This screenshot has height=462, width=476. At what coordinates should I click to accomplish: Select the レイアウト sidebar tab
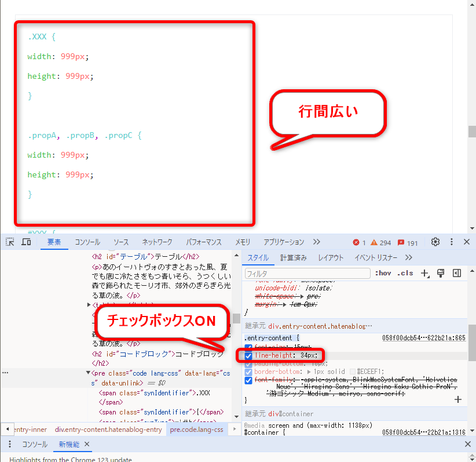[x=331, y=258]
